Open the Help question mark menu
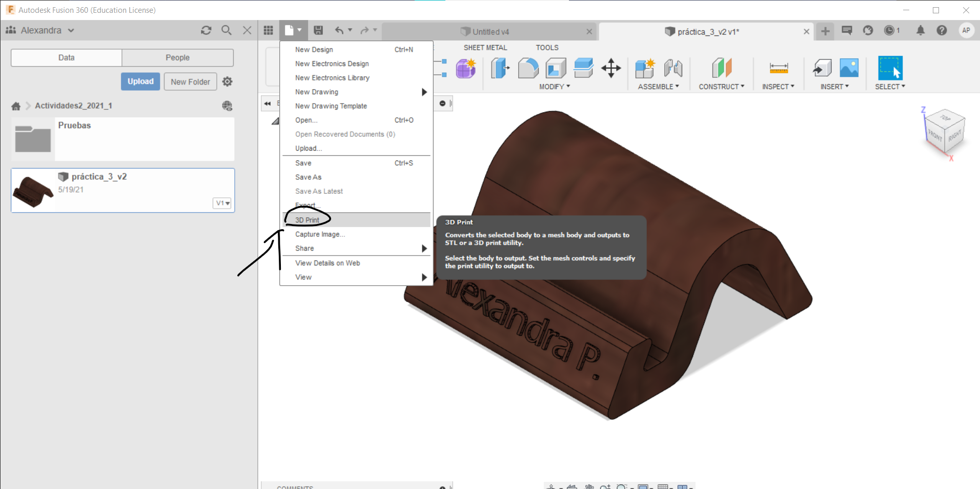 coord(942,30)
